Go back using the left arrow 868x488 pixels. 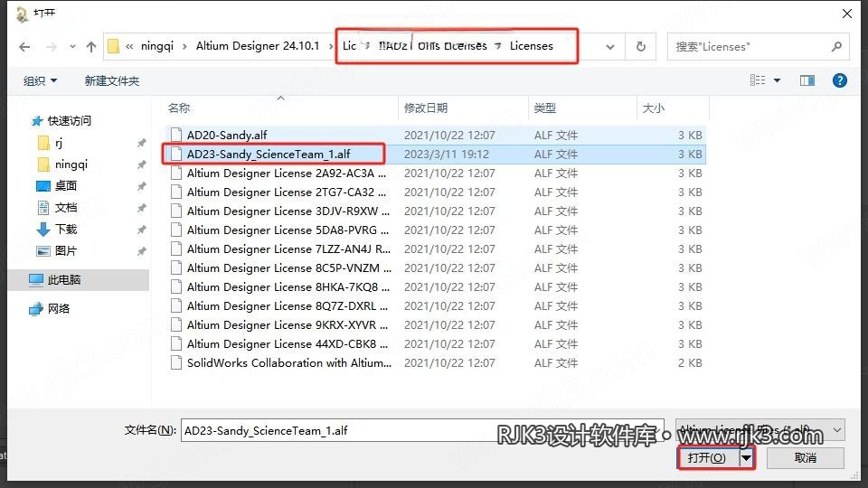(24, 47)
